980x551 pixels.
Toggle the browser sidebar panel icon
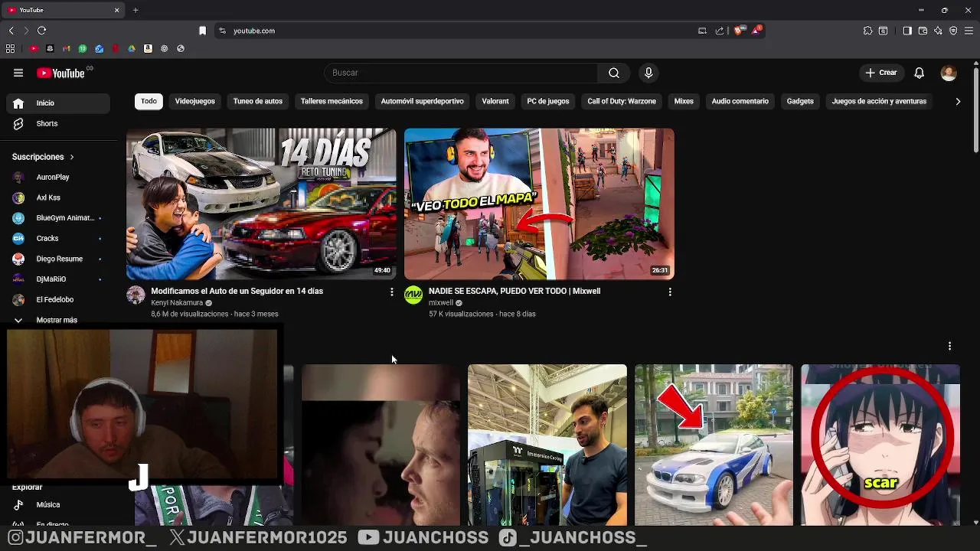(907, 31)
